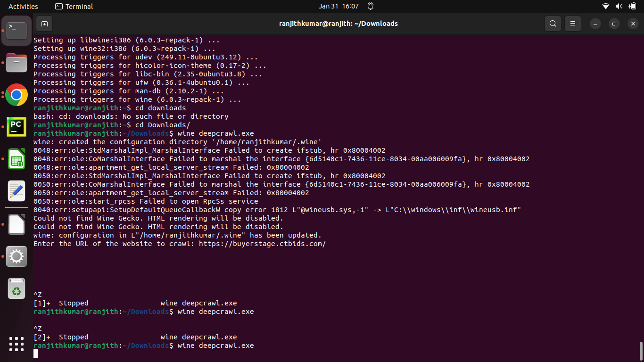Open the Activities overview
The height and width of the screenshot is (362, 644).
click(23, 6)
